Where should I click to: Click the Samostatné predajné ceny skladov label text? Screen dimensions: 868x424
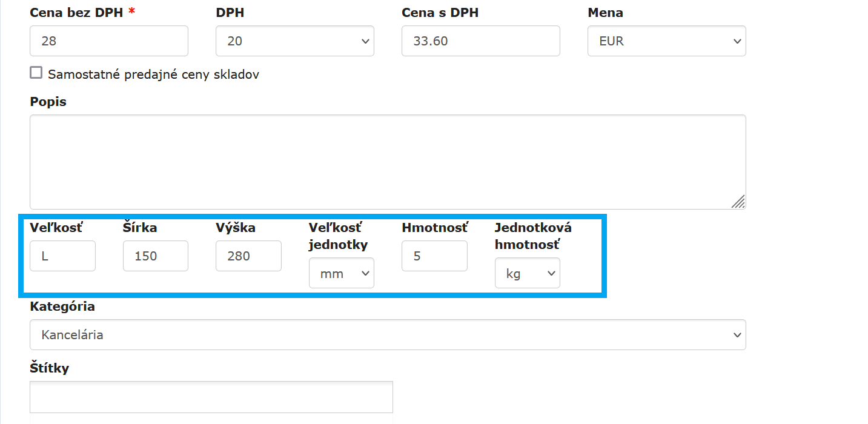pyautogui.click(x=154, y=75)
